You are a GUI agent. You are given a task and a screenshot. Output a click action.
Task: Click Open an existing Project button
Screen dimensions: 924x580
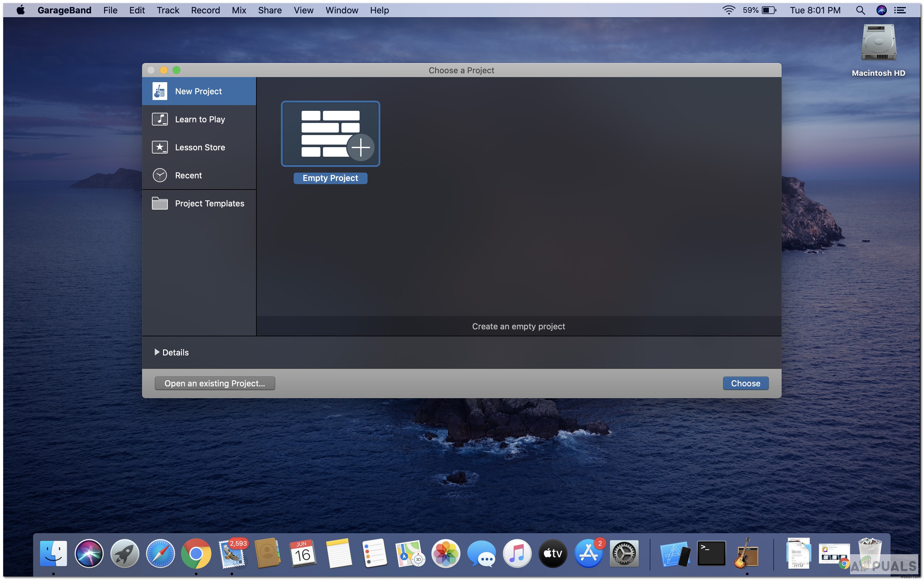[215, 383]
